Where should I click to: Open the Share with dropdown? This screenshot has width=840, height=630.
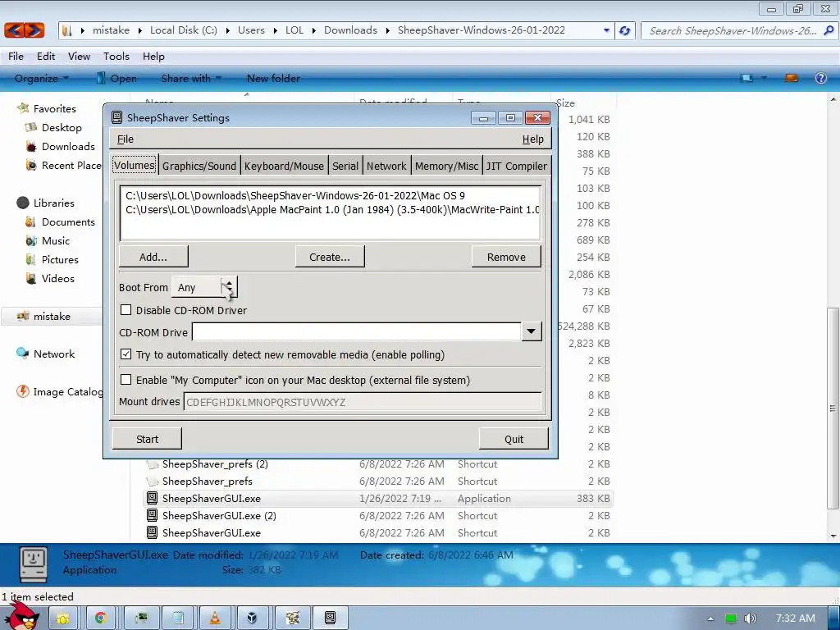click(x=191, y=78)
